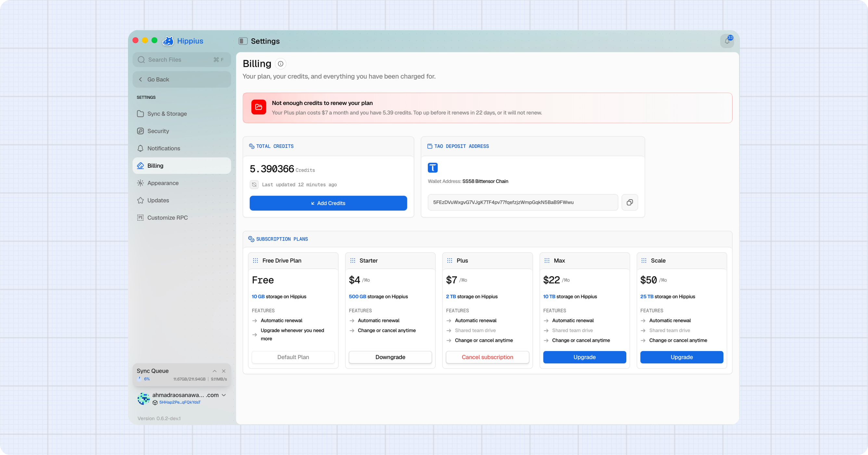Open Notifications settings
Viewport: 868px width, 455px height.
click(x=182, y=148)
